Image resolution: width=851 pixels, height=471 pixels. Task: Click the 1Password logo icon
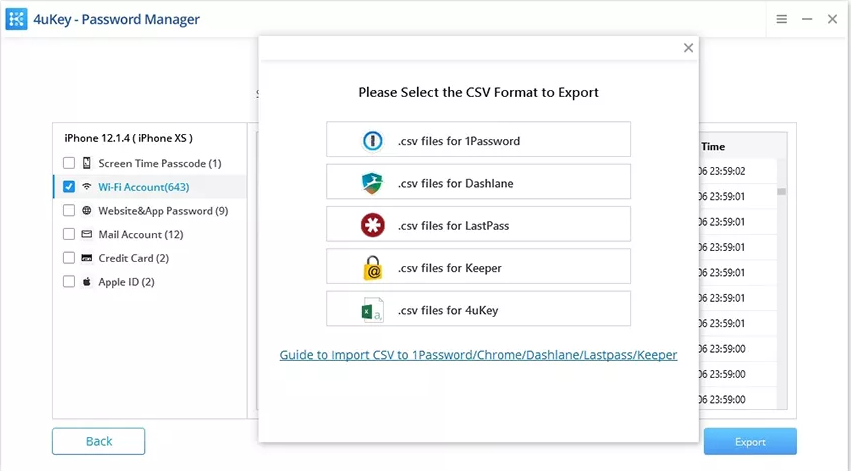coord(372,141)
